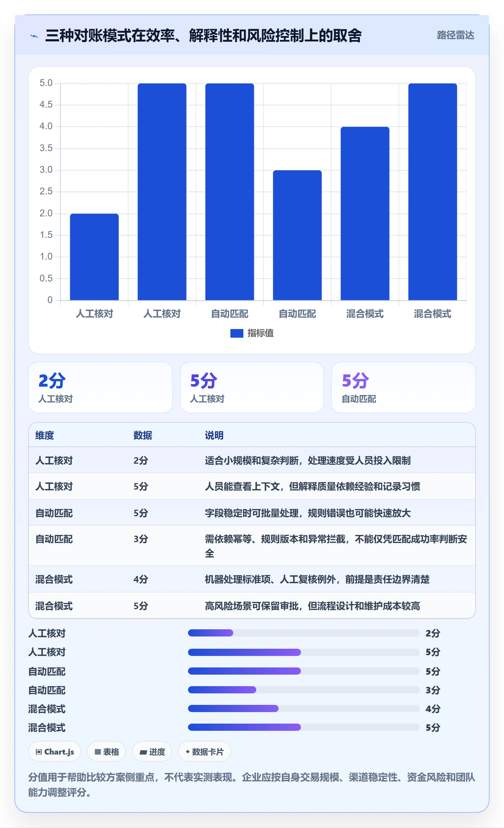Click the 2分 value in the table
Viewport: 504px width, 828px height.
[141, 460]
